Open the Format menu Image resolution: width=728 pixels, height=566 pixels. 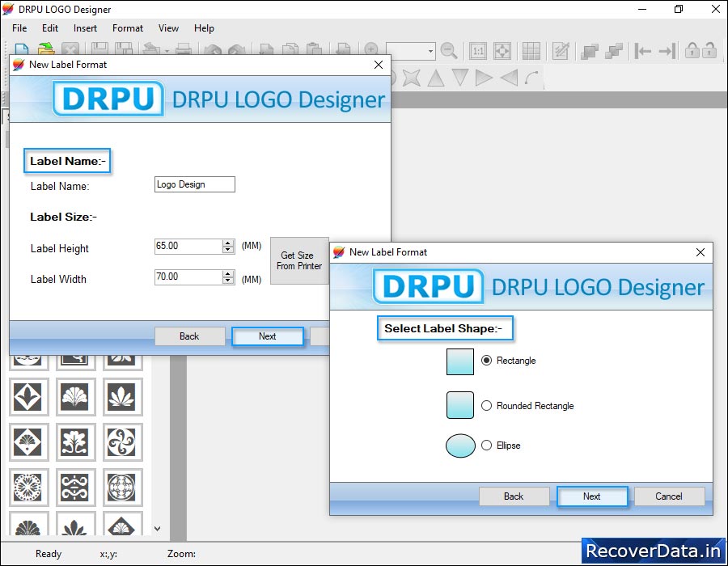click(x=128, y=28)
